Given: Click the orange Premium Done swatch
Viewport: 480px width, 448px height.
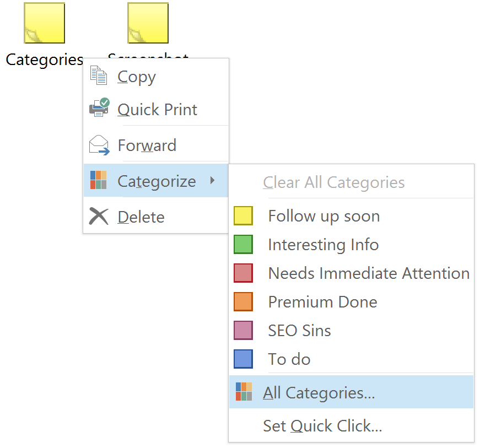Looking at the screenshot, I should click(243, 302).
